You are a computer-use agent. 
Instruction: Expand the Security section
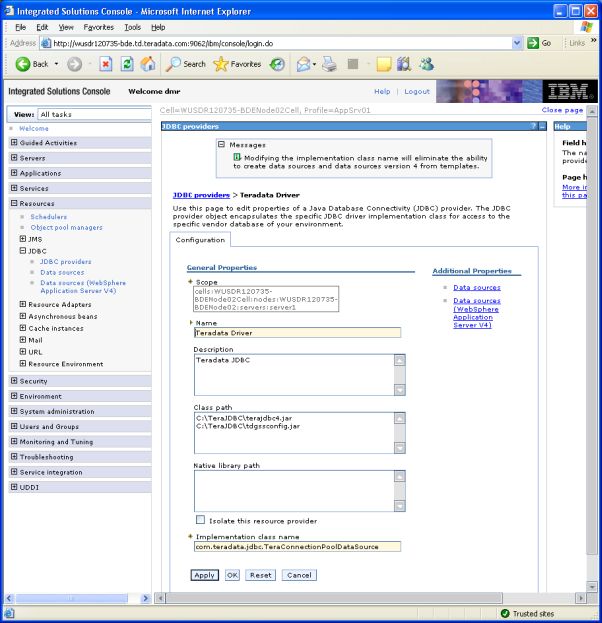(x=14, y=381)
